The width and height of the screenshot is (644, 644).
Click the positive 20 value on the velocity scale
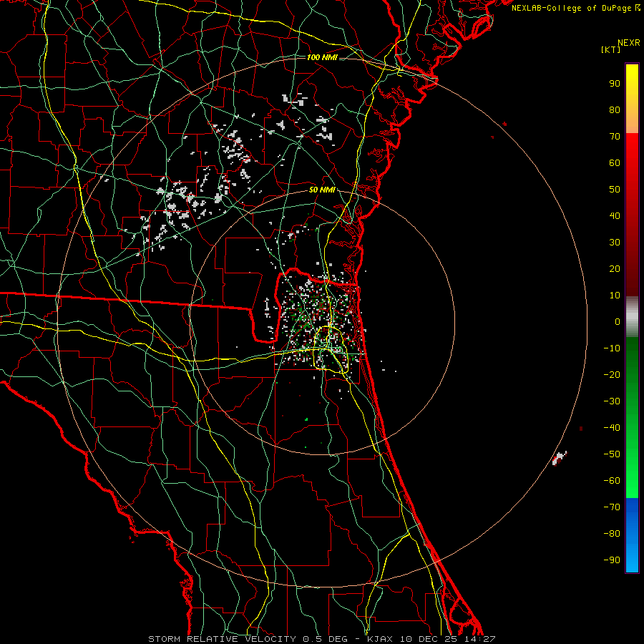coord(615,269)
